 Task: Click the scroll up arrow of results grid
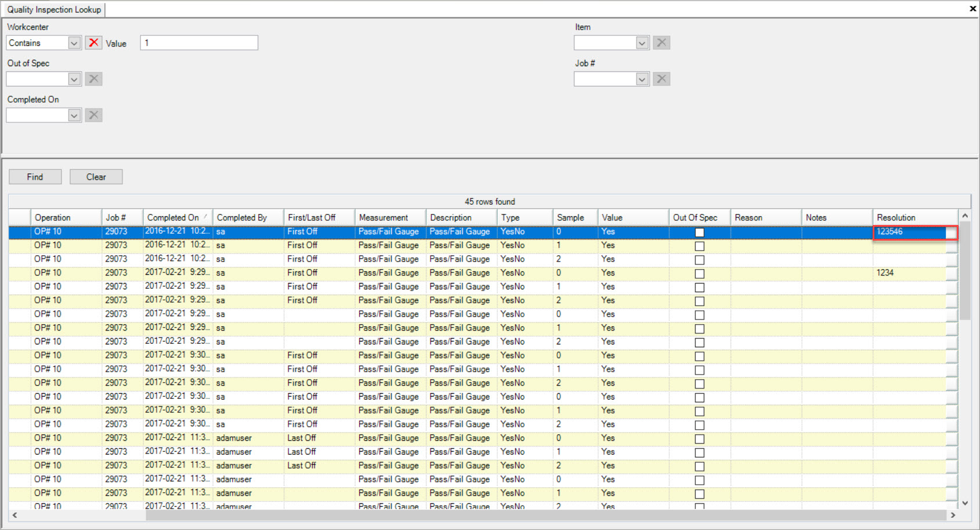point(965,216)
